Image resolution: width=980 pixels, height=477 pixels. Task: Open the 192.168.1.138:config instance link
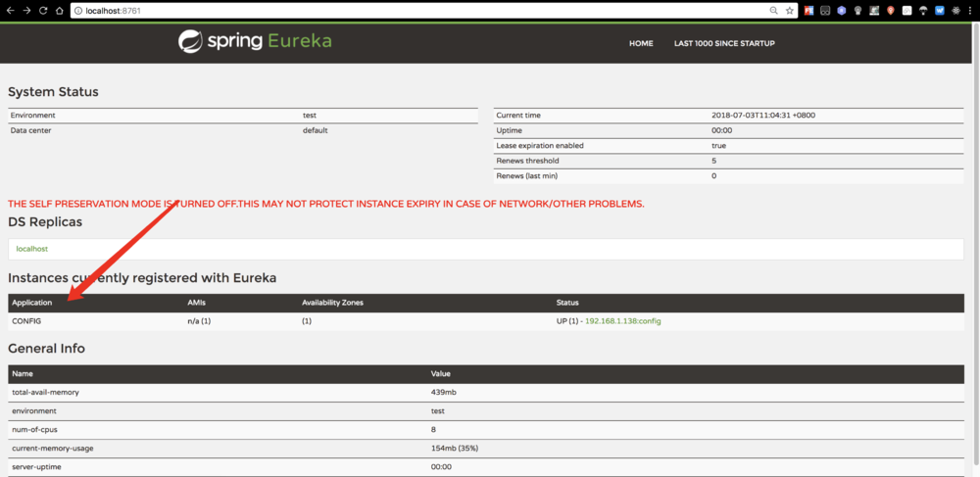pos(623,321)
